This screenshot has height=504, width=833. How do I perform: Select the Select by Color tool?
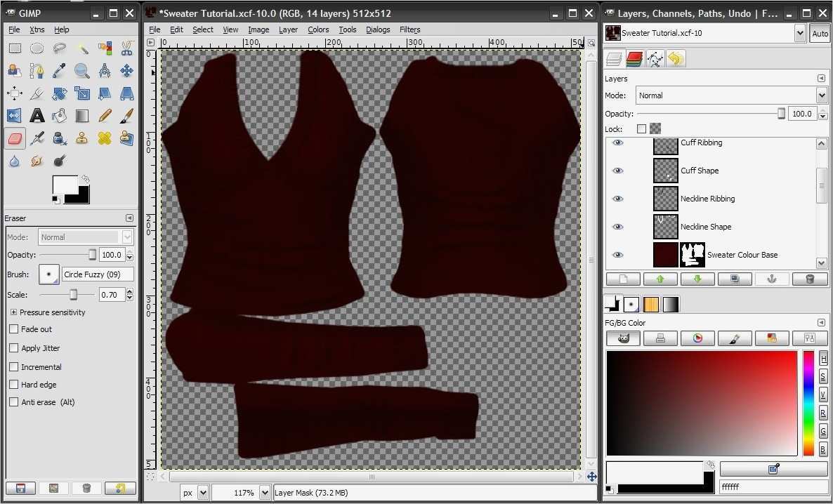pyautogui.click(x=105, y=48)
